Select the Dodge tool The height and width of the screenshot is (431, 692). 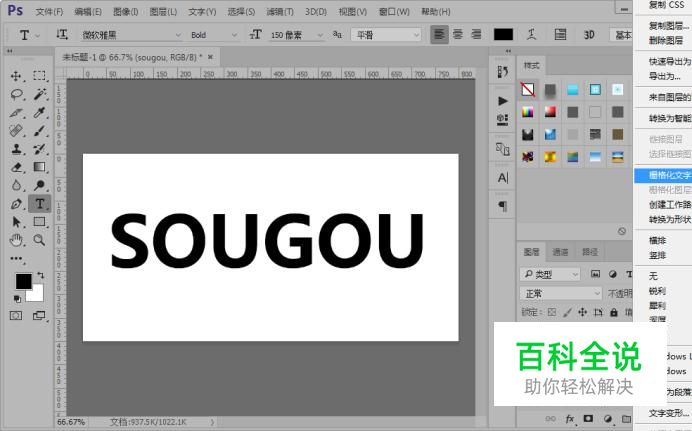tap(39, 185)
